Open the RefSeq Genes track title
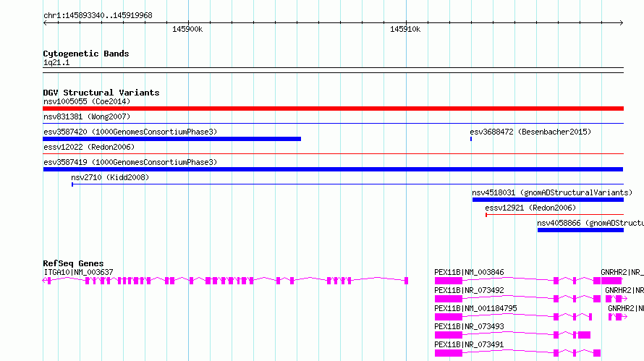This screenshot has width=644, height=361. [73, 263]
